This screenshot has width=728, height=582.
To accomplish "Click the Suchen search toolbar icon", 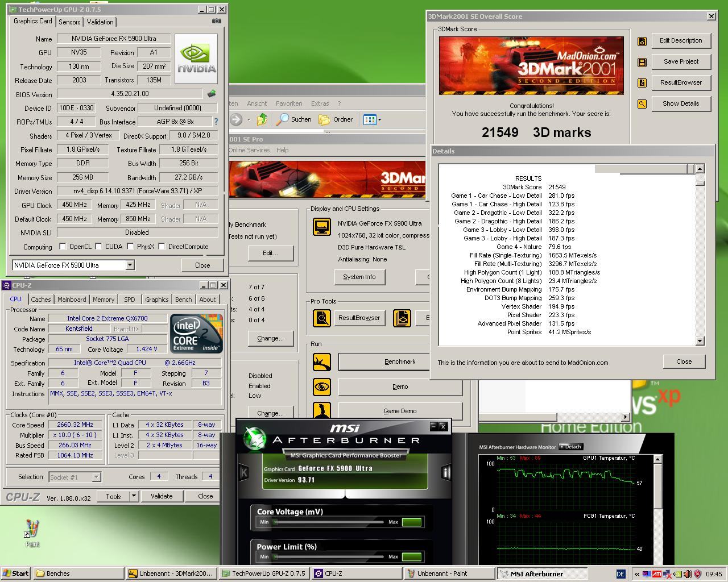I will [293, 119].
